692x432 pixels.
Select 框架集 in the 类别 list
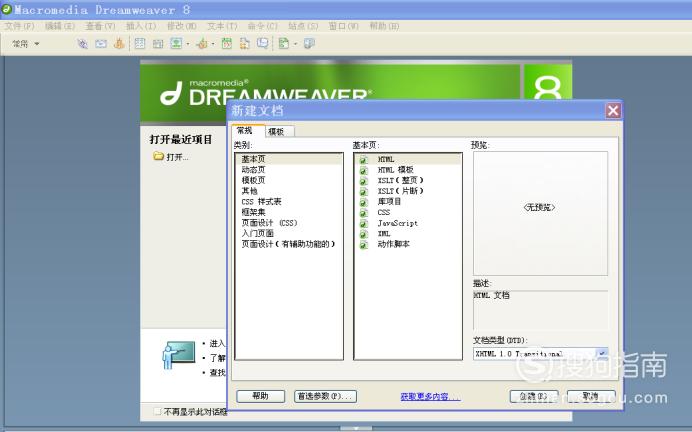(289, 212)
